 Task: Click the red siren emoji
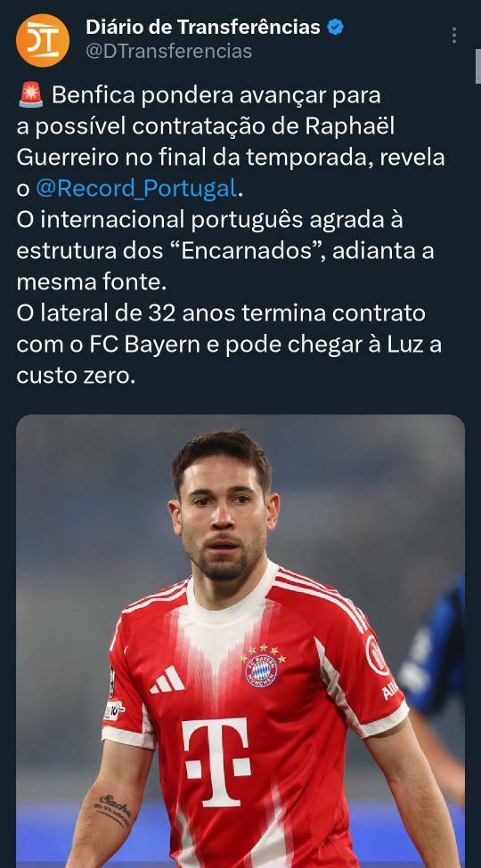(30, 95)
